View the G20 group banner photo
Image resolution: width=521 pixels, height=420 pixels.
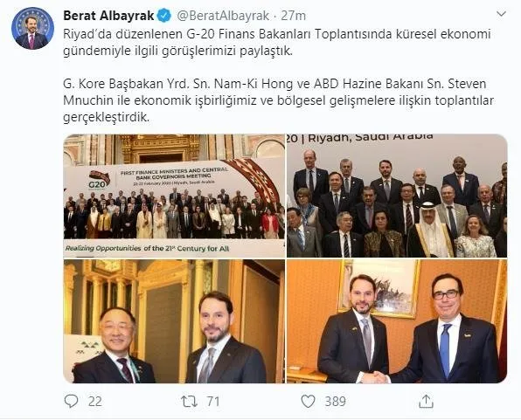[x=174, y=196]
